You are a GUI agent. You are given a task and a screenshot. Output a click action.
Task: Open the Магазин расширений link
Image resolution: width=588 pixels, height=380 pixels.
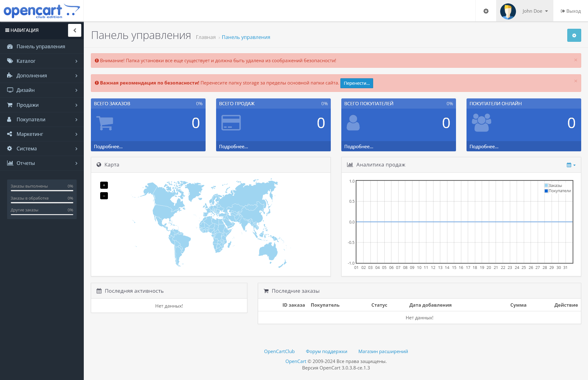(383, 351)
